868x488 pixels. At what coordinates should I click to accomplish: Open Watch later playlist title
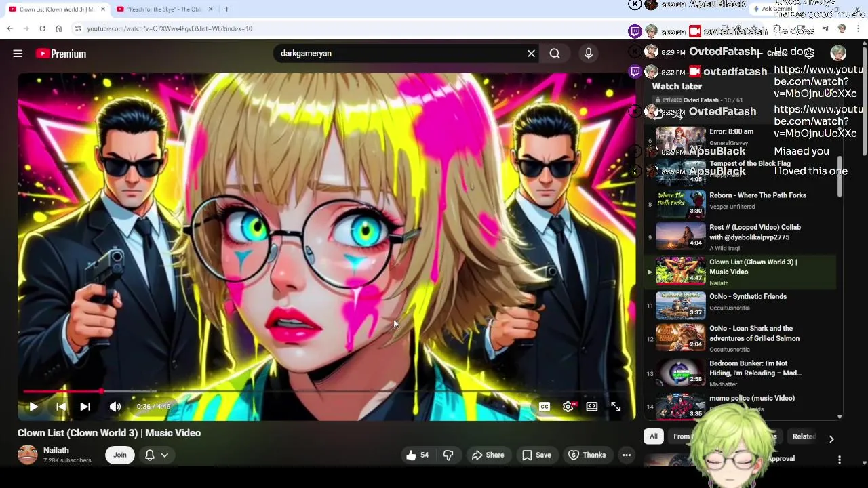click(677, 87)
